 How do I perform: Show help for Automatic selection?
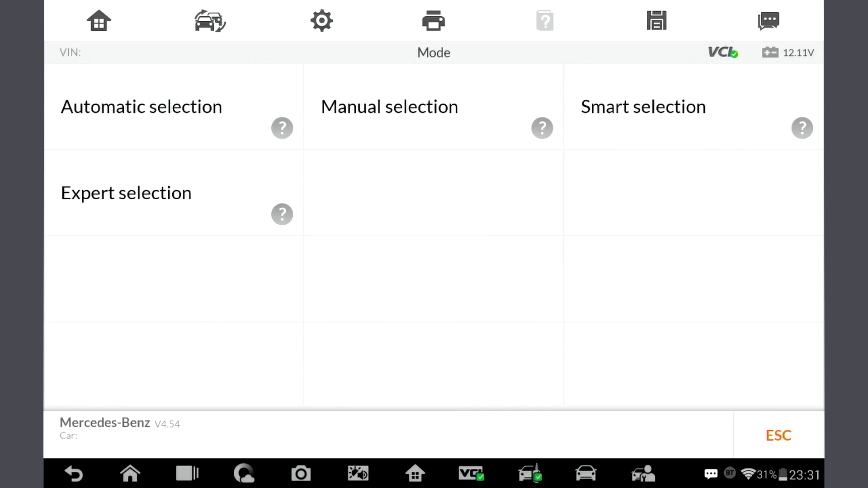(x=282, y=128)
